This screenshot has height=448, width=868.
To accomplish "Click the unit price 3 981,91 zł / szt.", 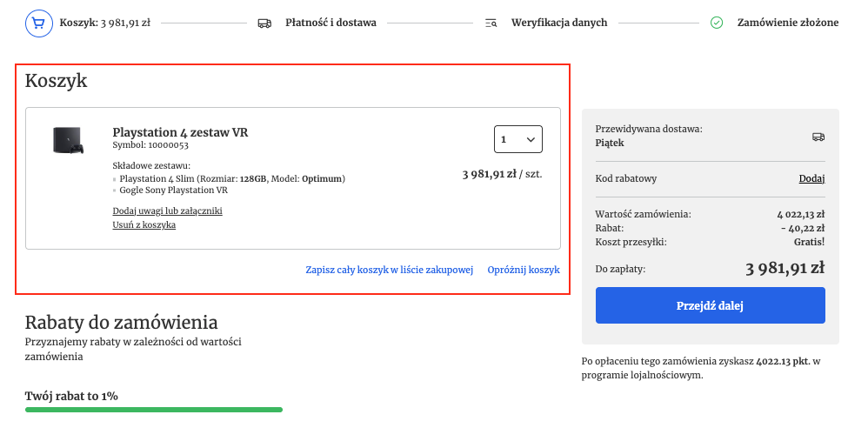I will (502, 174).
